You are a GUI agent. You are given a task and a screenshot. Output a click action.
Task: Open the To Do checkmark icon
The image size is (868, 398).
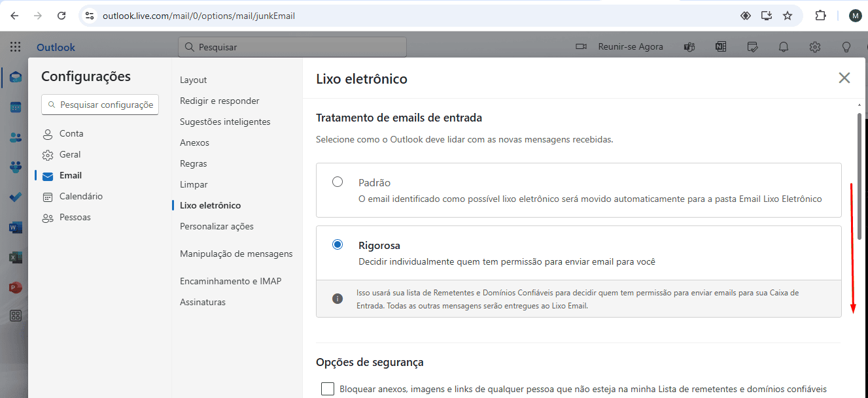(x=16, y=197)
